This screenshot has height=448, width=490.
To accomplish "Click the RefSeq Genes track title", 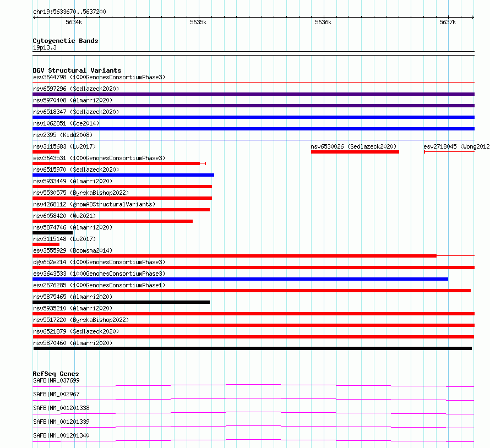I will [56, 374].
